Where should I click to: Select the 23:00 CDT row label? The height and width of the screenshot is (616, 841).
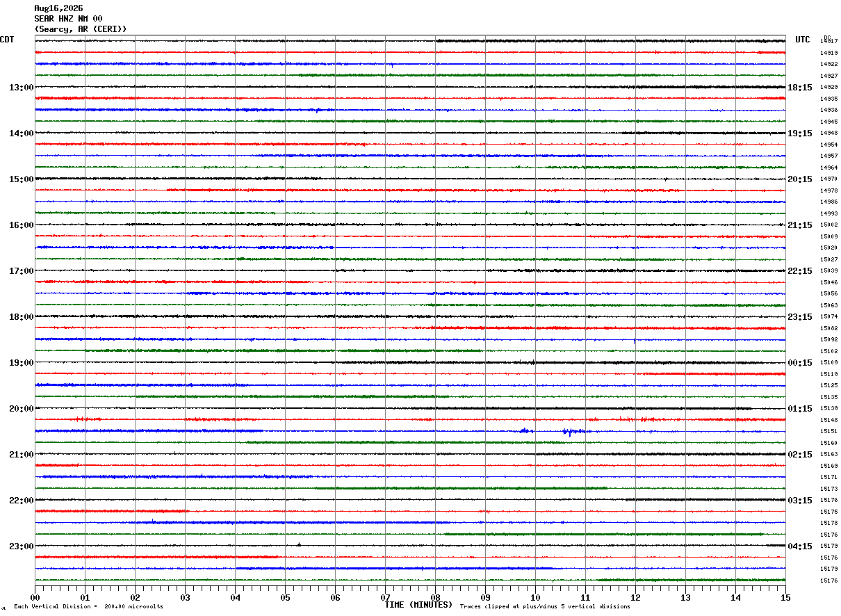point(22,546)
